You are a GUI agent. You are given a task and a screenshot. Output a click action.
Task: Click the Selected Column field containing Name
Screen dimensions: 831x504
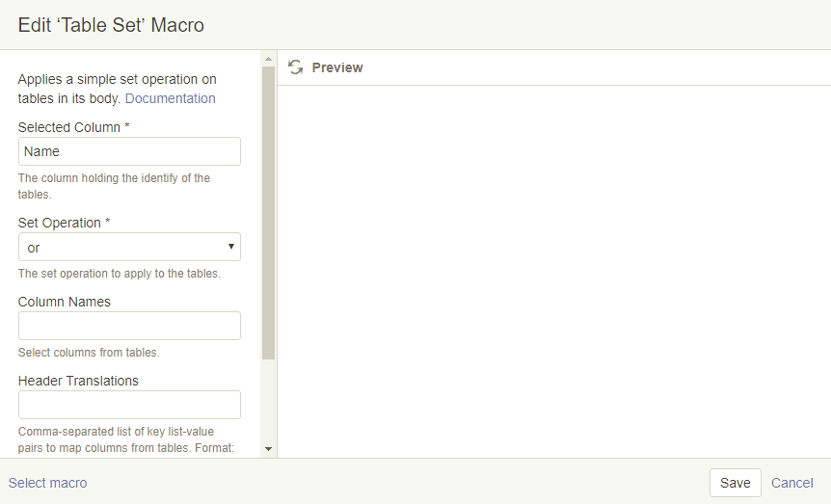129,151
